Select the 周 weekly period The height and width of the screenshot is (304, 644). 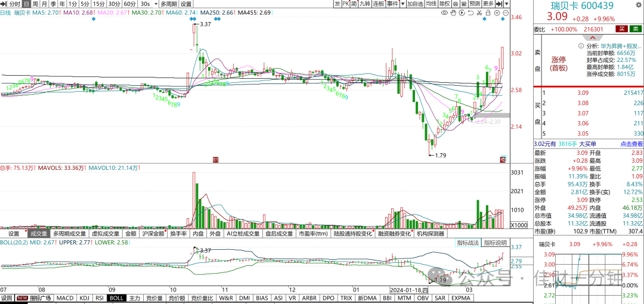[x=35, y=4]
